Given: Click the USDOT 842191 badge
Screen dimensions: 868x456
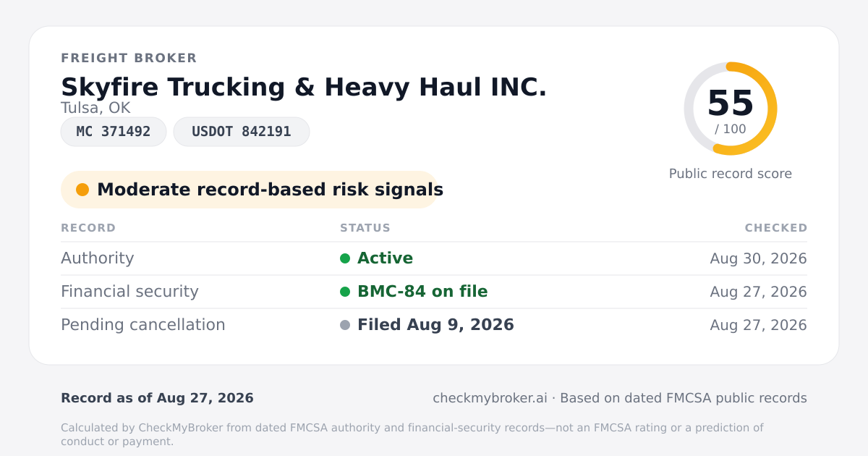Looking at the screenshot, I should (x=242, y=132).
